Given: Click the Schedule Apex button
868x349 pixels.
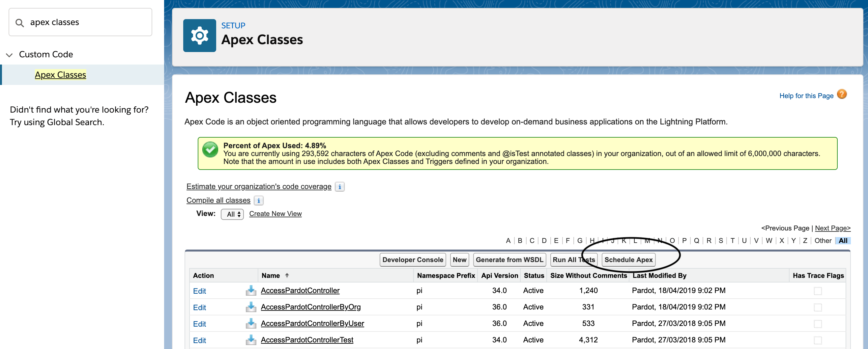Looking at the screenshot, I should click(x=628, y=260).
